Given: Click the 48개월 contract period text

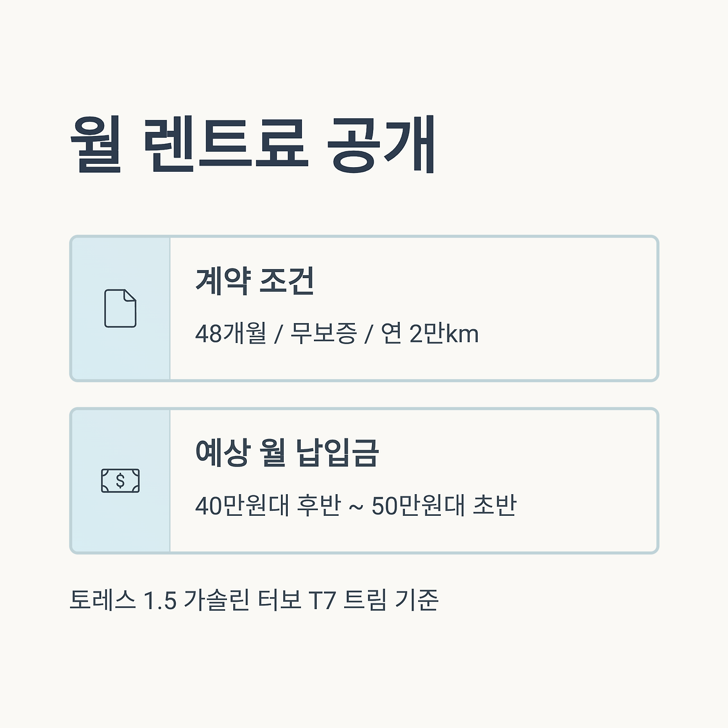Looking at the screenshot, I should [231, 333].
